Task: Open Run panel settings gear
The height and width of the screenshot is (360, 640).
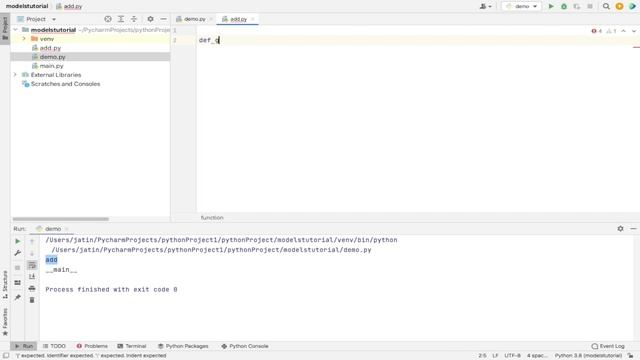Action: pyautogui.click(x=620, y=229)
